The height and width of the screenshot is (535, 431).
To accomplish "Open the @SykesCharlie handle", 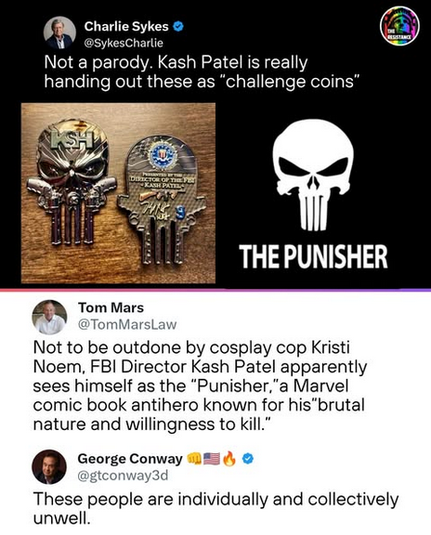I will tap(124, 43).
